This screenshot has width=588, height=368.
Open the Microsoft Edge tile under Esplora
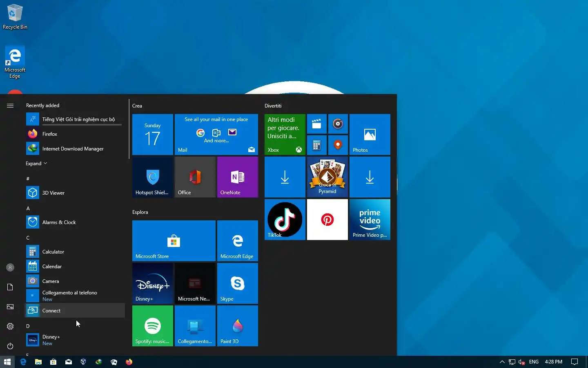(x=238, y=241)
